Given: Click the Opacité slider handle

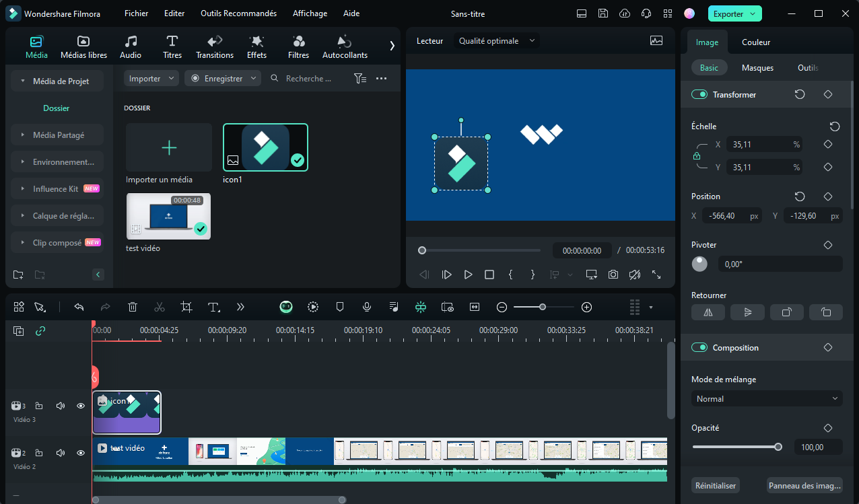Looking at the screenshot, I should coord(778,447).
